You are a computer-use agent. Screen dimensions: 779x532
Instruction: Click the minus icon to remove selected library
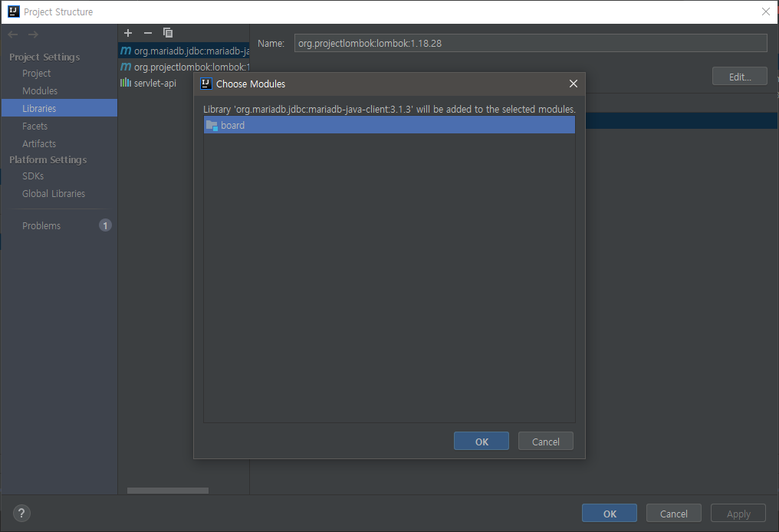click(x=147, y=33)
